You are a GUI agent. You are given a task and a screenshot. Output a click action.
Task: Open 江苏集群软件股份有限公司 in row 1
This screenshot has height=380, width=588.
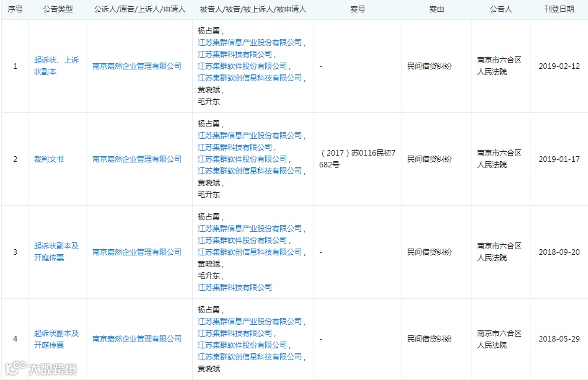pyautogui.click(x=242, y=66)
